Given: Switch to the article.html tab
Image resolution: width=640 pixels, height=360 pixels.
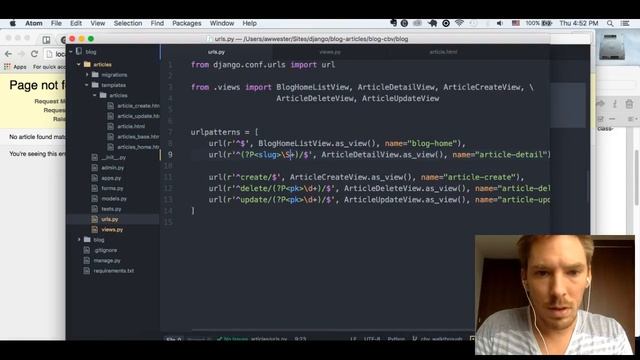Looking at the screenshot, I should click(x=443, y=52).
